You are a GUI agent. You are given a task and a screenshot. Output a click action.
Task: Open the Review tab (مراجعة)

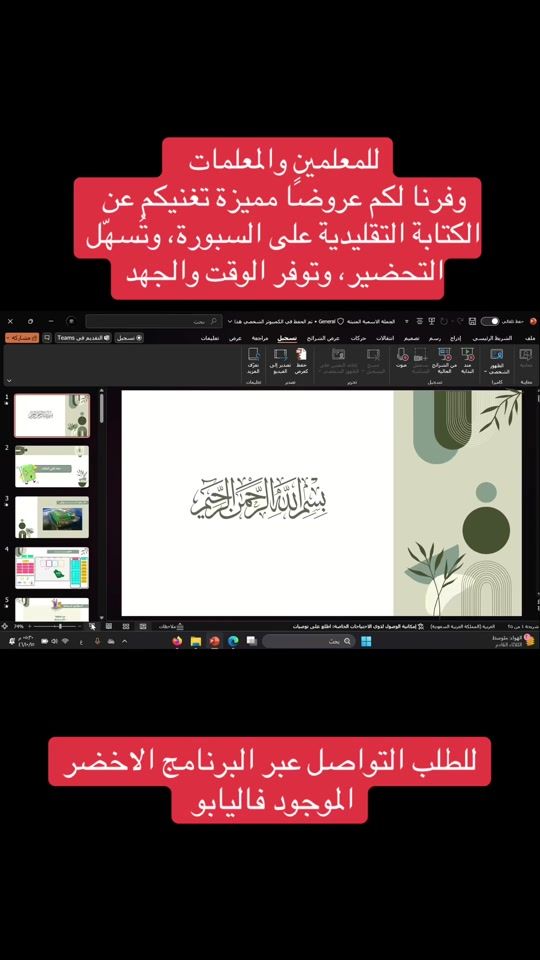(260, 338)
